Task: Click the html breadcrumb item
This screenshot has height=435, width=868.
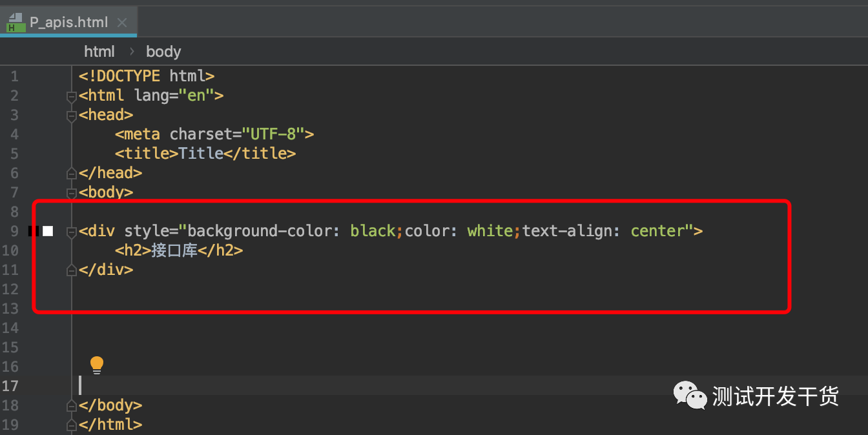Action: coord(99,52)
